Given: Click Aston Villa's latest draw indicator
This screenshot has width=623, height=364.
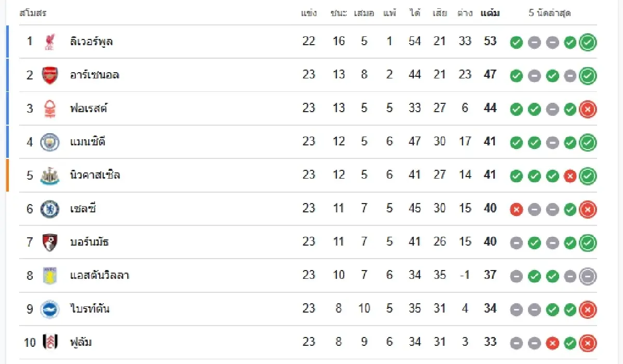Looking at the screenshot, I should (588, 276).
